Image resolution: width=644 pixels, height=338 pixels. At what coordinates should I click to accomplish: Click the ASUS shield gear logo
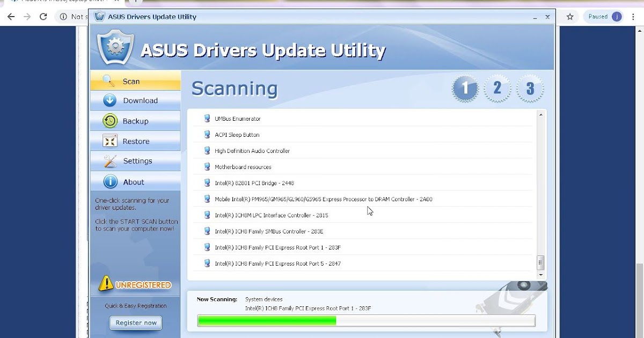pos(115,47)
